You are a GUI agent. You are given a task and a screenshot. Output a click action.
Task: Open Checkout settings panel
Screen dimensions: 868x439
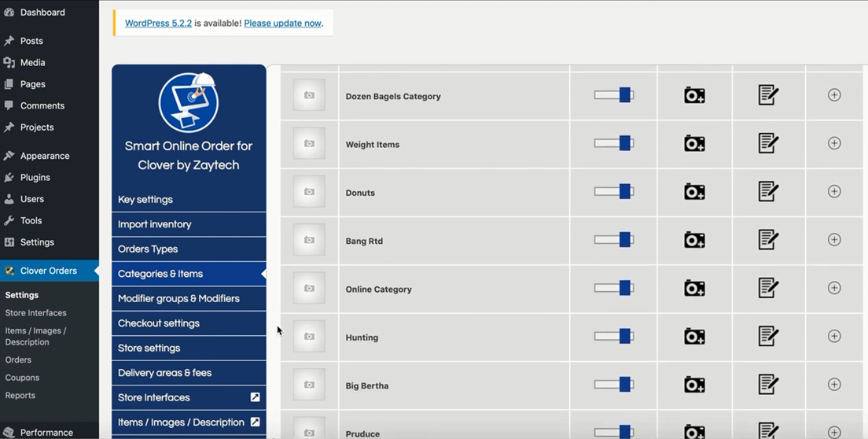pos(189,323)
